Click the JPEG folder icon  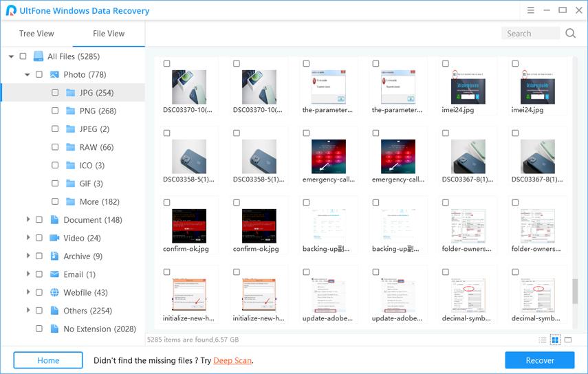pyautogui.click(x=71, y=129)
